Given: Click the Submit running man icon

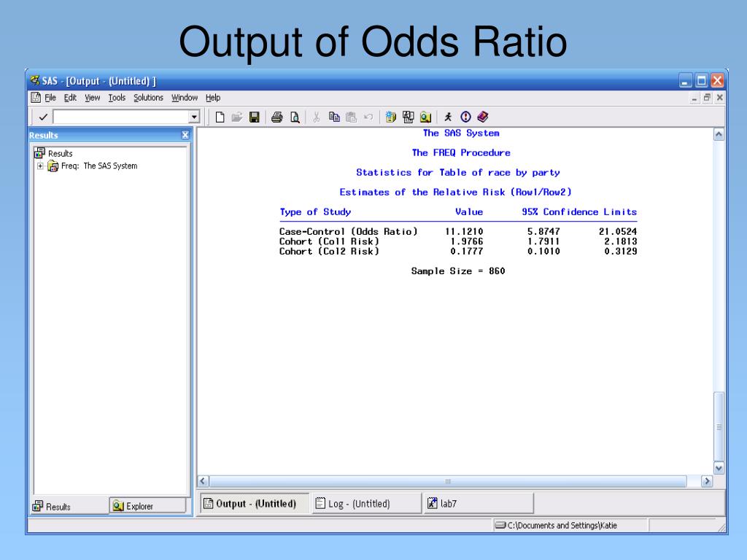Looking at the screenshot, I should (x=448, y=117).
